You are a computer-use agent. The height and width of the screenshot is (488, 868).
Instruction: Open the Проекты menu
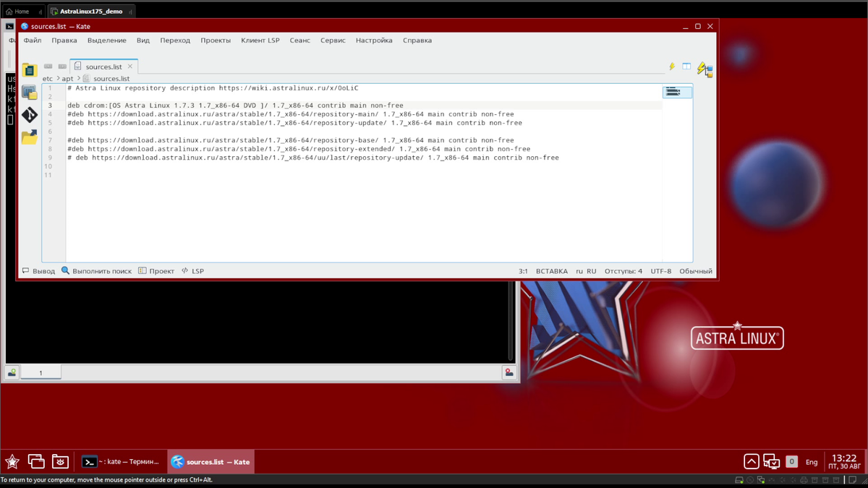pyautogui.click(x=216, y=40)
